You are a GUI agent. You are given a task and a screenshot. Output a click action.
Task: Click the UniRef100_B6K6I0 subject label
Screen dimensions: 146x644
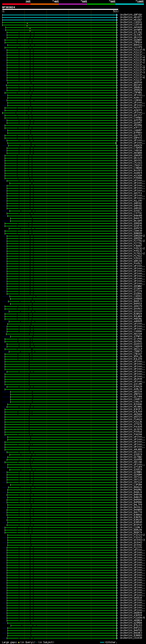pyautogui.click(x=131, y=45)
